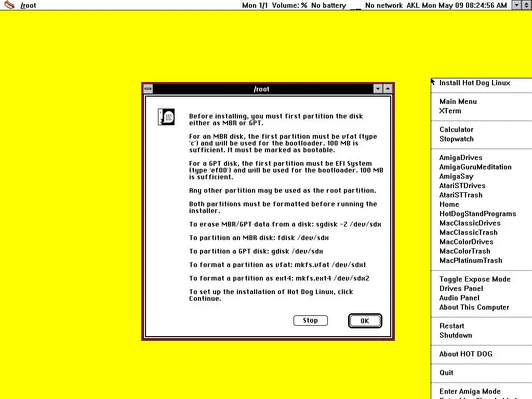Click the hot dog icon in the menu bar
This screenshot has height=399, width=532.
[9, 5]
